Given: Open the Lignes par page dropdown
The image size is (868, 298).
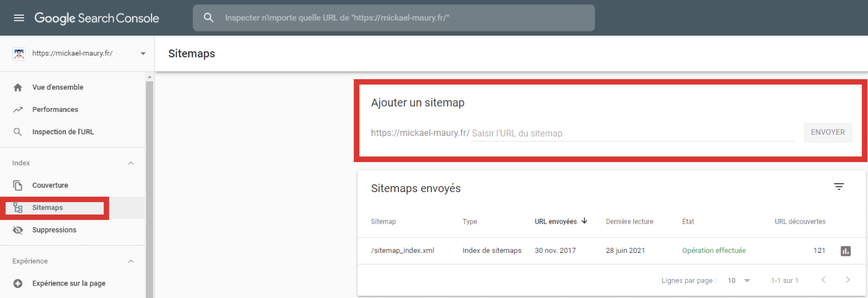Looking at the screenshot, I should (x=739, y=281).
